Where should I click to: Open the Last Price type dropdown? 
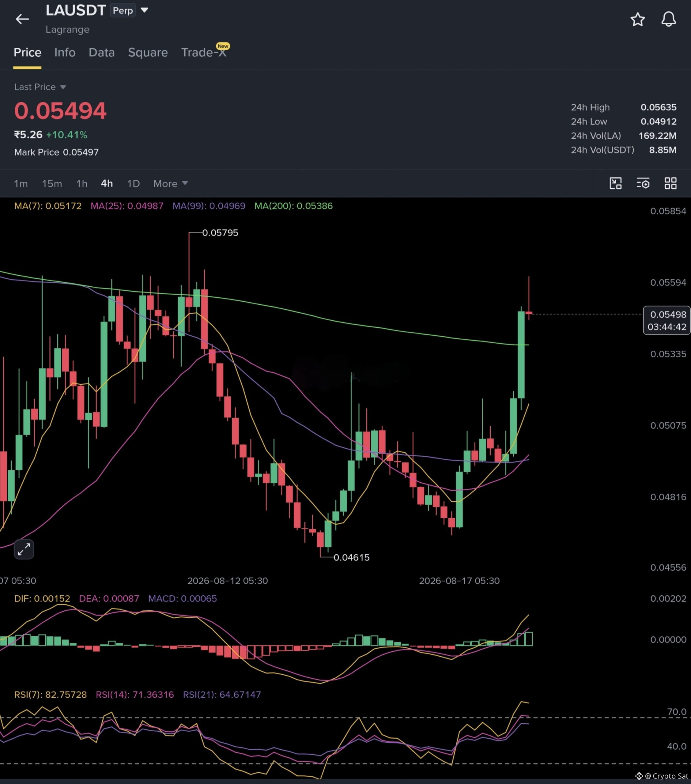click(x=40, y=87)
